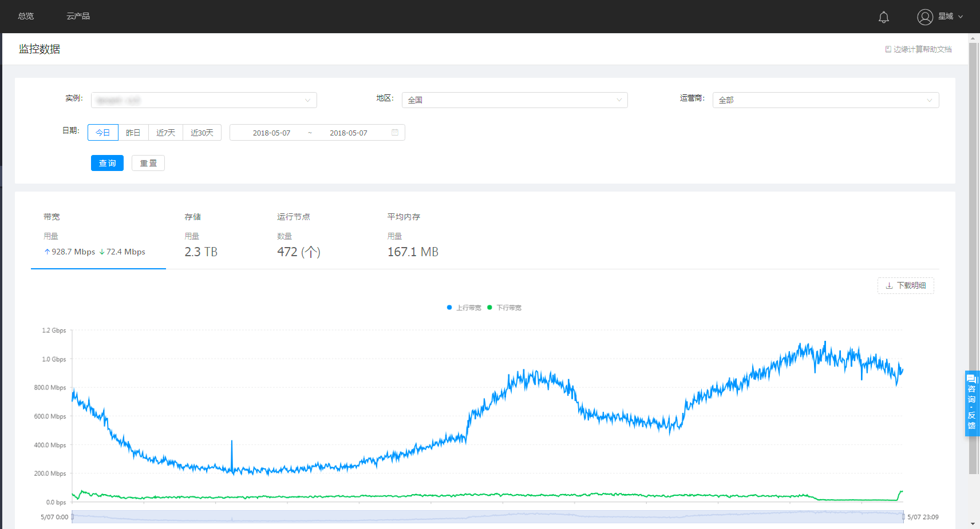Open the 运营商 carrier dropdown
The width and height of the screenshot is (980, 529).
(825, 100)
